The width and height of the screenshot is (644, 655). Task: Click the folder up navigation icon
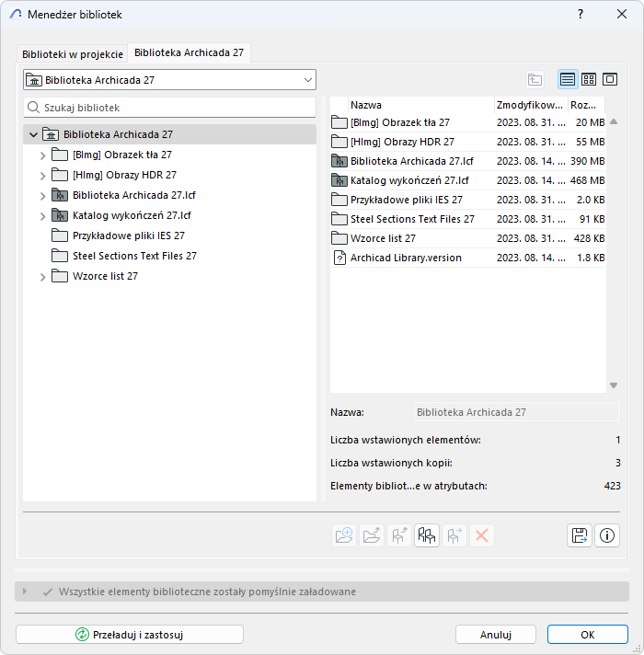tap(535, 79)
